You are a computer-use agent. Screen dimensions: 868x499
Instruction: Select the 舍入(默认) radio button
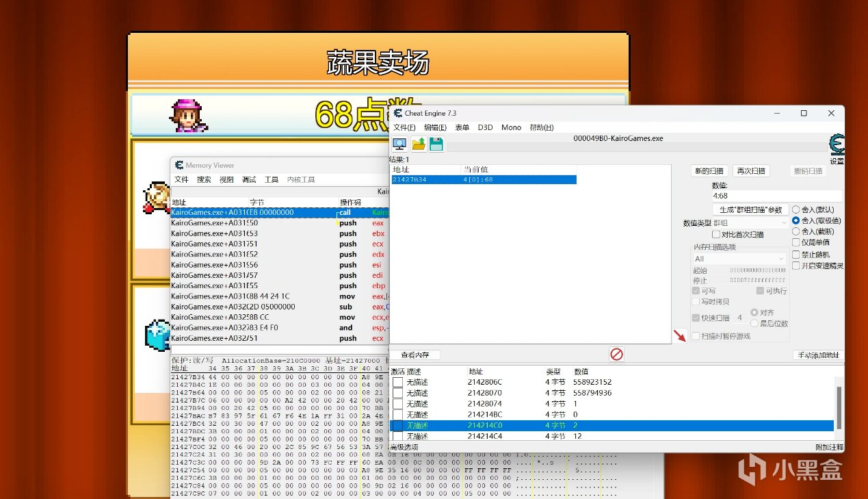tap(795, 209)
